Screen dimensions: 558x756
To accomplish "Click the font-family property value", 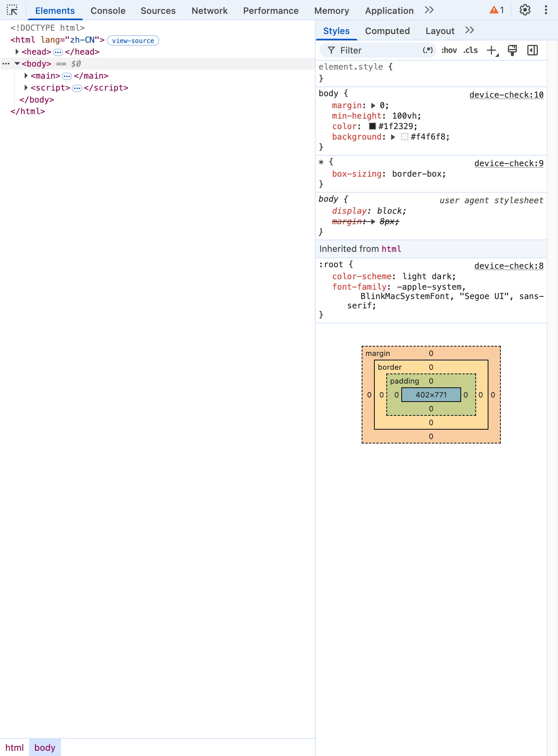I will [445, 296].
